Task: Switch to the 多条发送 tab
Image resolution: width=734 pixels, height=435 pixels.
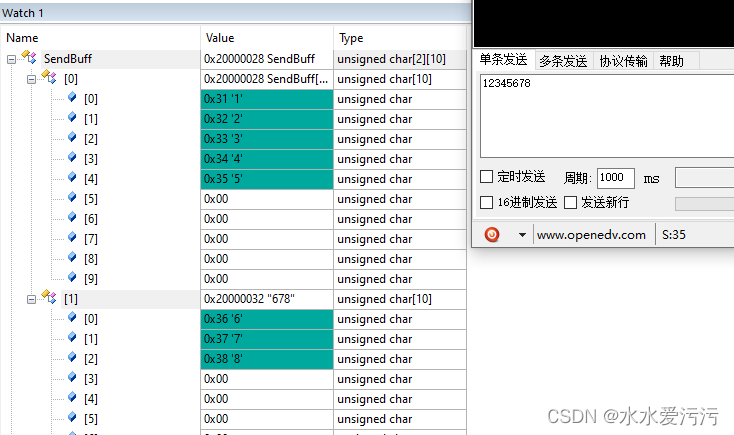Action: pos(563,61)
